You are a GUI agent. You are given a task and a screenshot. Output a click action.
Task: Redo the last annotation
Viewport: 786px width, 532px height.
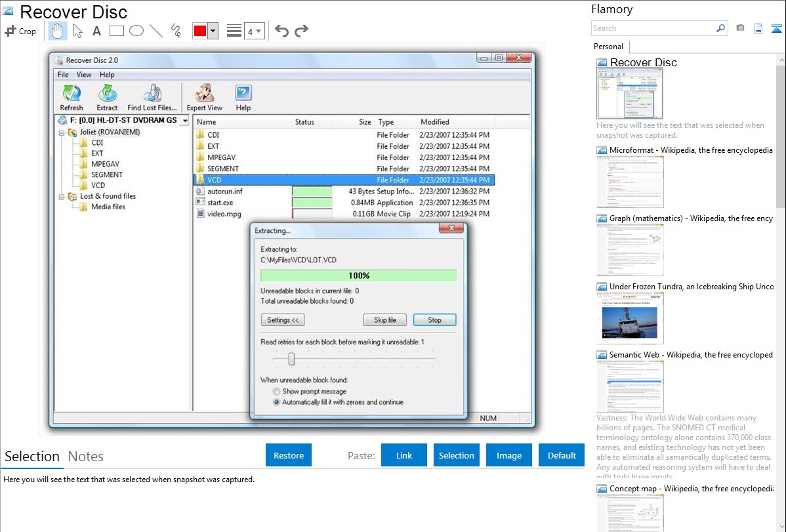pos(301,31)
